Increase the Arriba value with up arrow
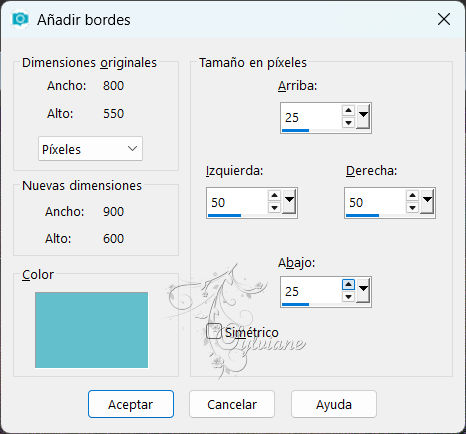466x434 pixels. tap(348, 110)
